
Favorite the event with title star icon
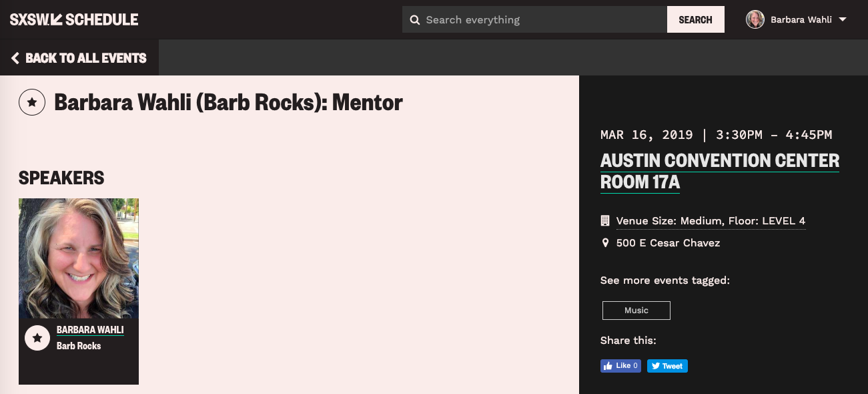pos(32,102)
